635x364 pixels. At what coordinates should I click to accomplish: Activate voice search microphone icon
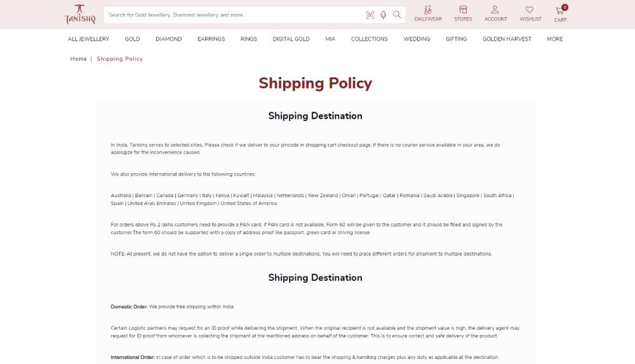[383, 15]
